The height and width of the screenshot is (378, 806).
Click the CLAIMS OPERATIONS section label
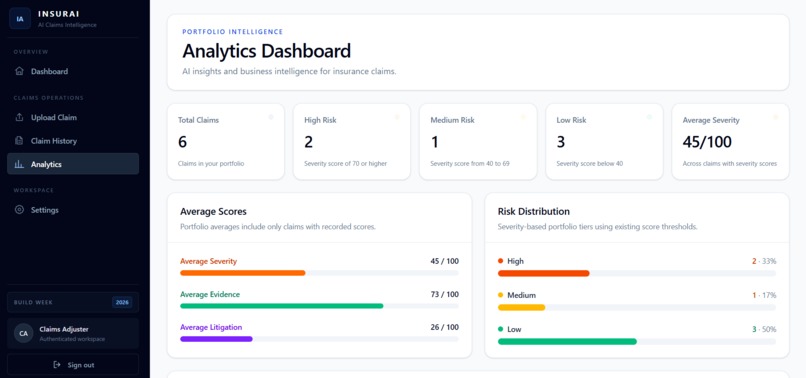48,98
